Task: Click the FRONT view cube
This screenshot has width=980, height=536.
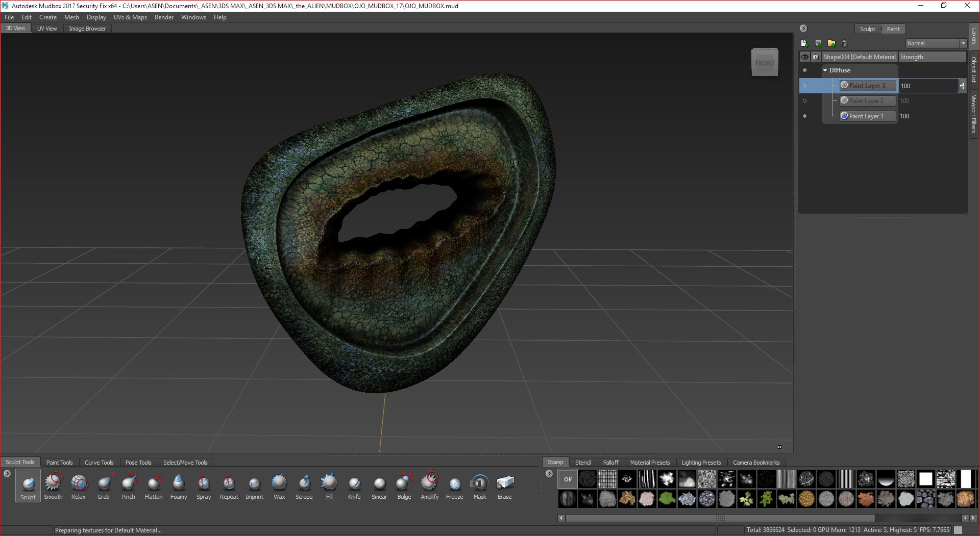Action: coord(765,63)
